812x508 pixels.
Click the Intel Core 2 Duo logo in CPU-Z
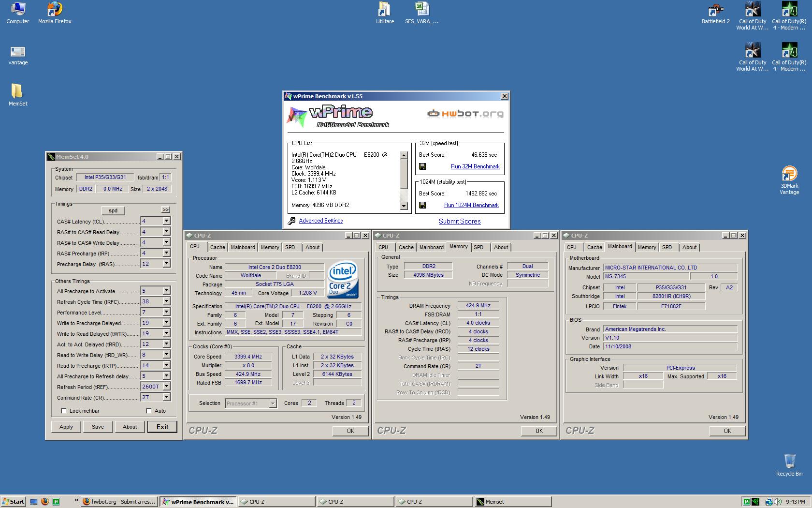(x=343, y=280)
